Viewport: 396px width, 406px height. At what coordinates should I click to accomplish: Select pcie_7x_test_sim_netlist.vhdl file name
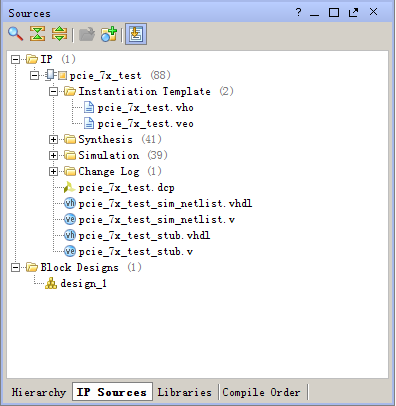(165, 204)
